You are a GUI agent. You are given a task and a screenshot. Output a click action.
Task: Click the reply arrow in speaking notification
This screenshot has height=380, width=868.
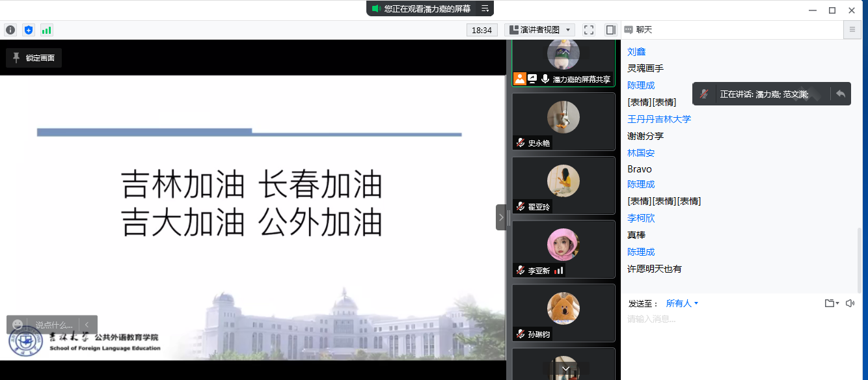841,94
